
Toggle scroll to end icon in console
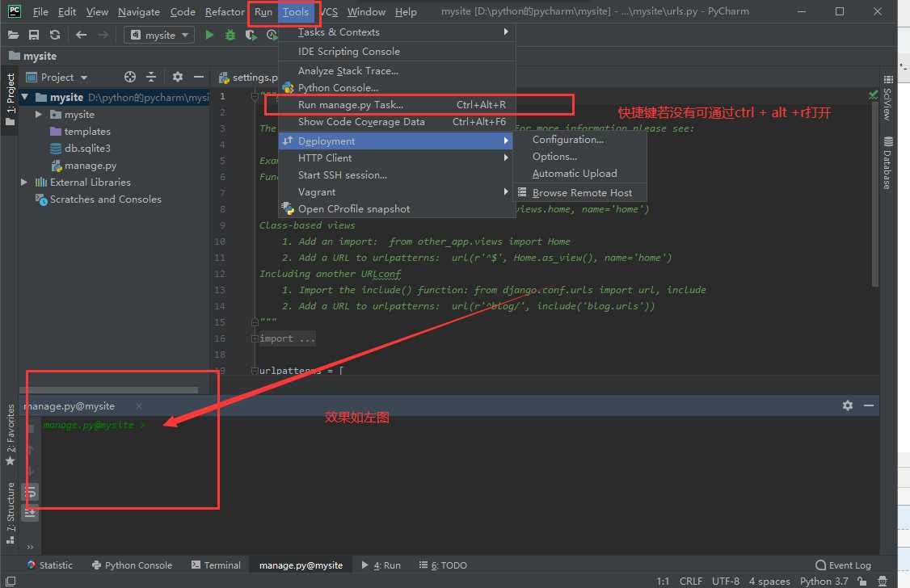pos(30,513)
